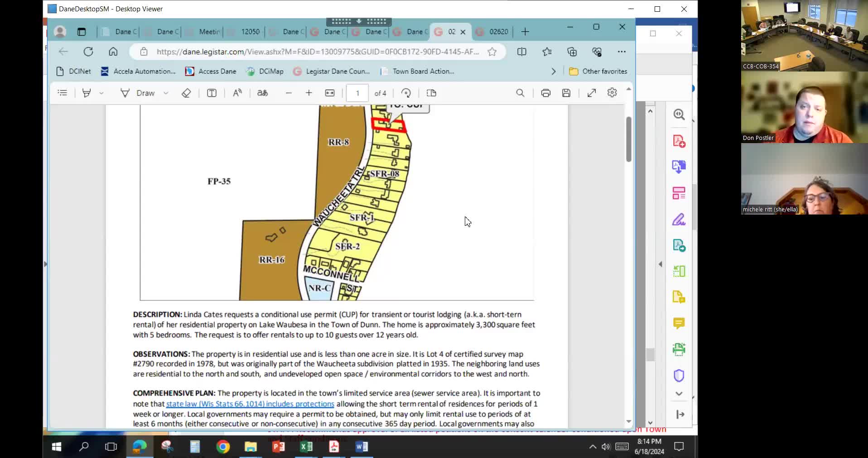This screenshot has width=868, height=458.
Task: Open the PDF search magnifier
Action: [x=520, y=93]
